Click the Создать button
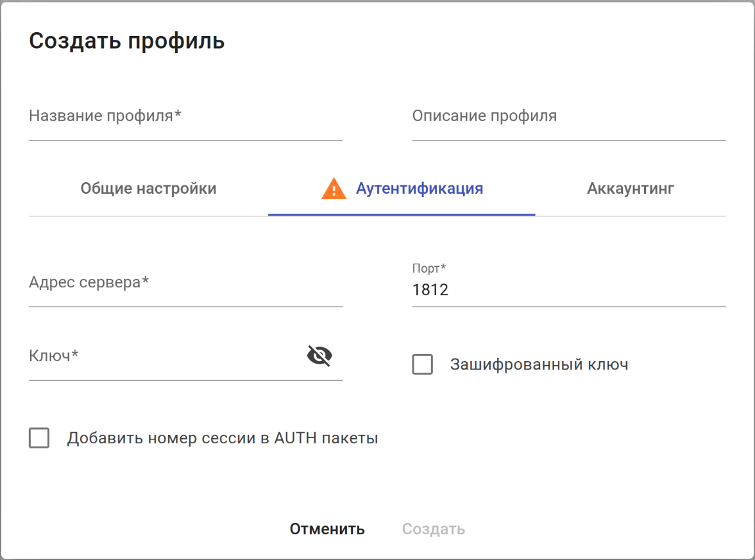 433,529
